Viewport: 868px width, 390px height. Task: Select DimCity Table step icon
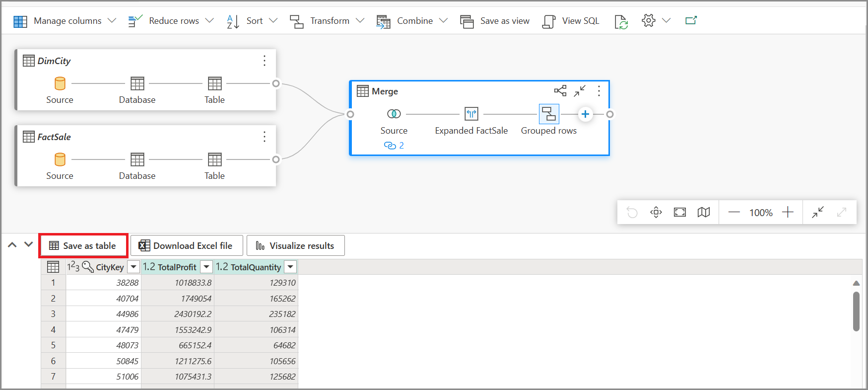pyautogui.click(x=214, y=83)
